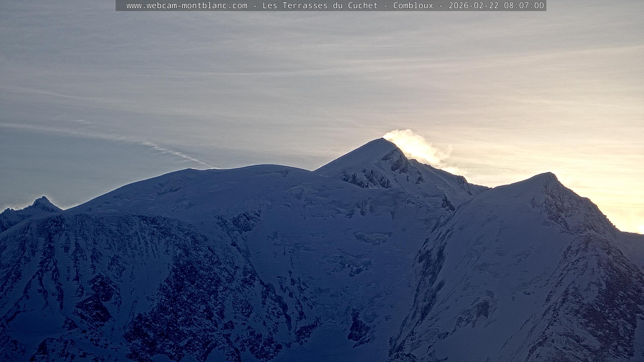This screenshot has height=362, width=644.
Task: Click the Combloux location text
Action: tap(413, 6)
